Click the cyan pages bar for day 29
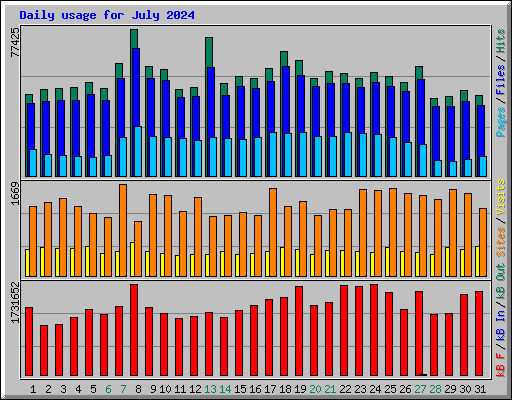The image size is (512, 400). click(x=453, y=169)
